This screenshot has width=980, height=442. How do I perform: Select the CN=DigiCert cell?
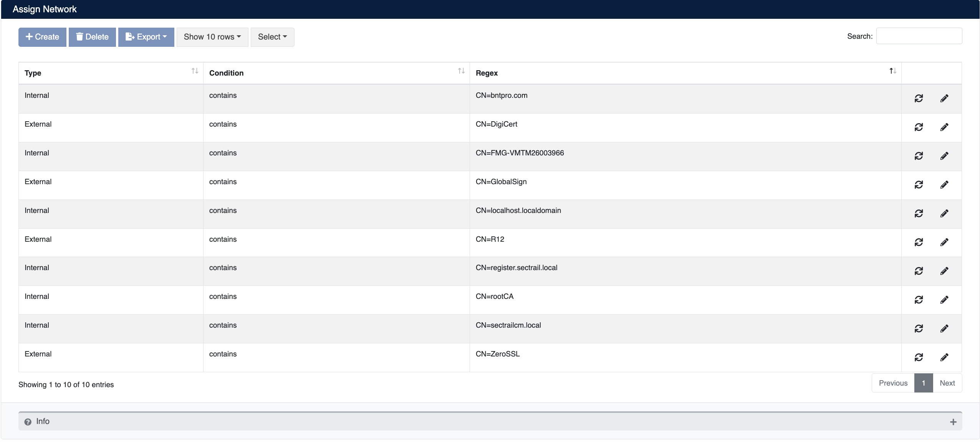(685, 128)
